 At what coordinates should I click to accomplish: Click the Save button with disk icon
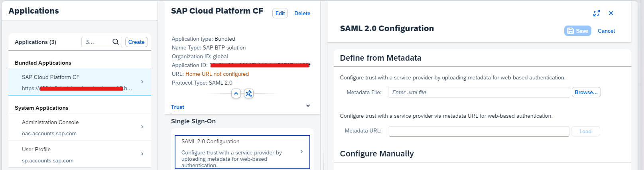[x=577, y=31]
